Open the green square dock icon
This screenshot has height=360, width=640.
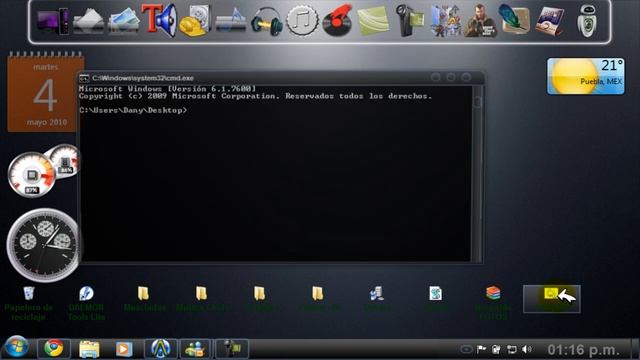(373, 21)
